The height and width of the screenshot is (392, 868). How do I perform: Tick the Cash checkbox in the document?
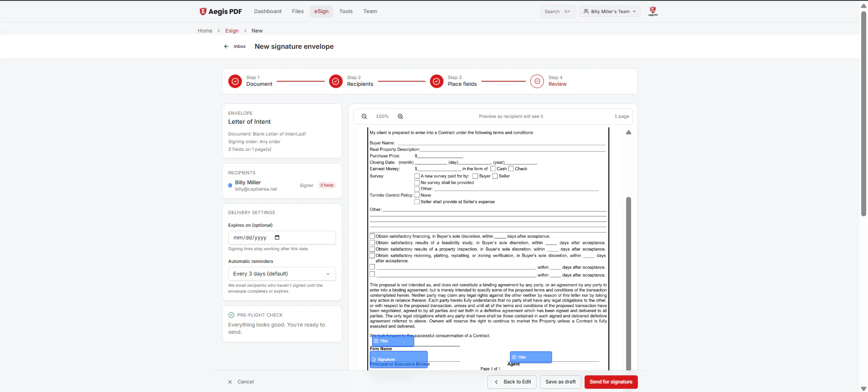point(493,169)
